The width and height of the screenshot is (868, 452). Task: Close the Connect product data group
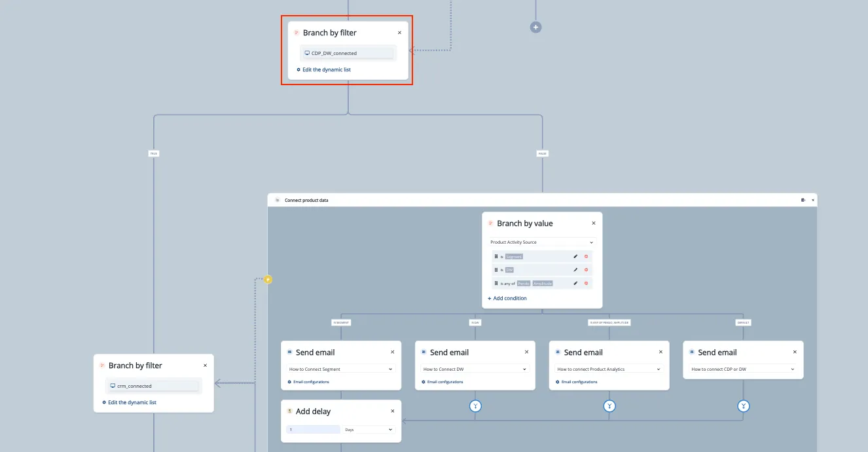point(813,200)
